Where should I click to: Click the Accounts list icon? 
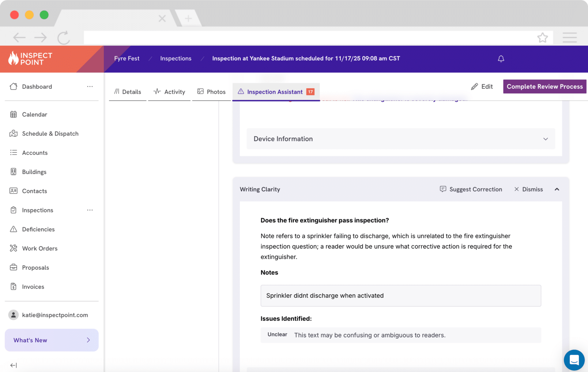click(x=13, y=153)
